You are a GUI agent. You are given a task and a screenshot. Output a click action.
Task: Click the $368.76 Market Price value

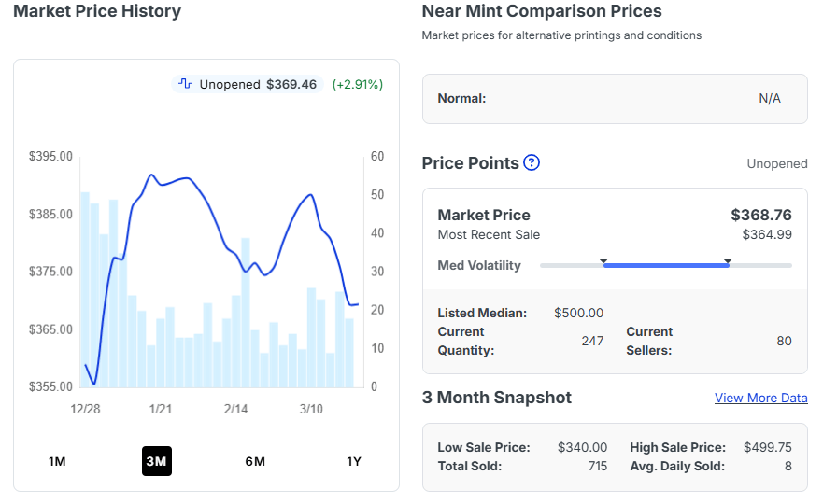(x=760, y=215)
